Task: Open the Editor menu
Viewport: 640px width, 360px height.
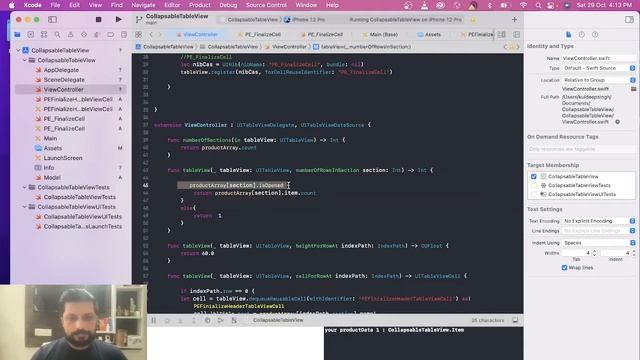Action: (172, 5)
